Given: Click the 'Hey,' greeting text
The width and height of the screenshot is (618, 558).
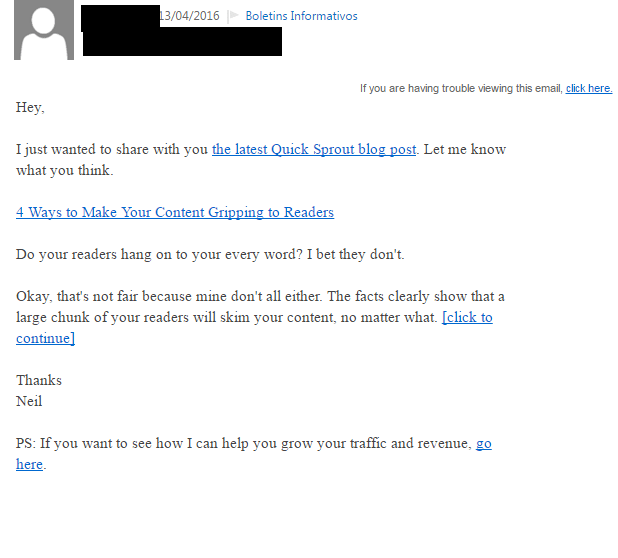Looking at the screenshot, I should pos(30,108).
